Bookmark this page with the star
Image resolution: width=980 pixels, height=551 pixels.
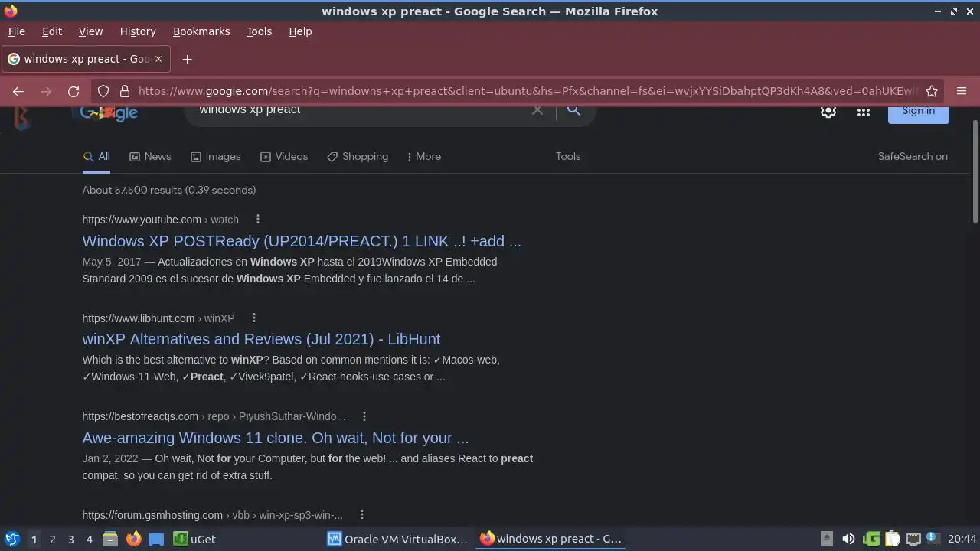point(932,91)
